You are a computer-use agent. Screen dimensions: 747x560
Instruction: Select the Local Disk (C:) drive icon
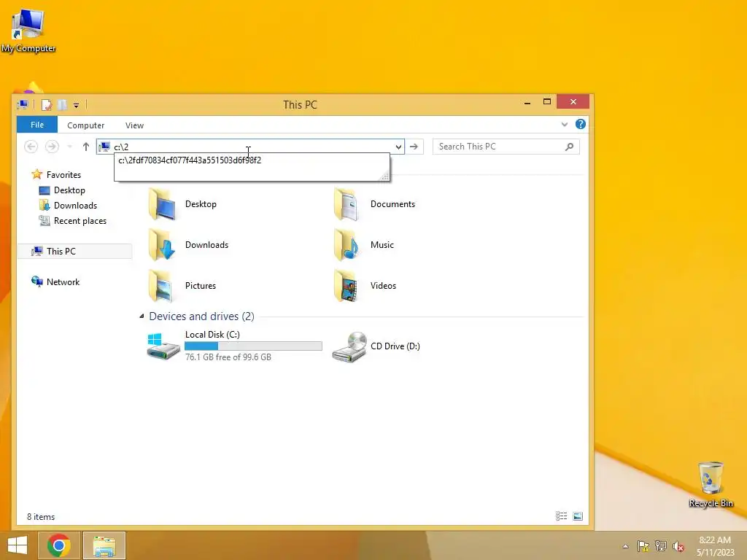coord(163,346)
